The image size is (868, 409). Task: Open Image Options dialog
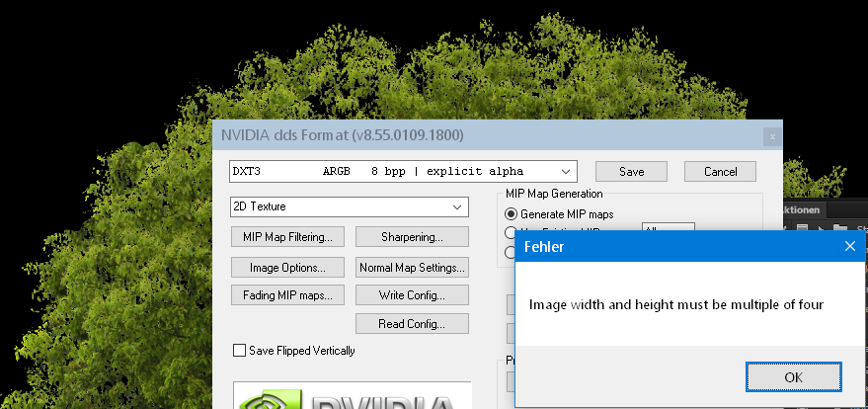pyautogui.click(x=288, y=268)
